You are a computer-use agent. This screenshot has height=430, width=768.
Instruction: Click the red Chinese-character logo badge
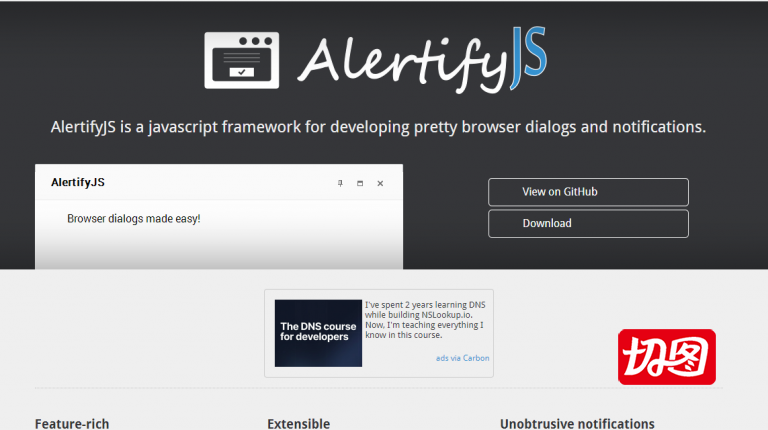coord(667,357)
